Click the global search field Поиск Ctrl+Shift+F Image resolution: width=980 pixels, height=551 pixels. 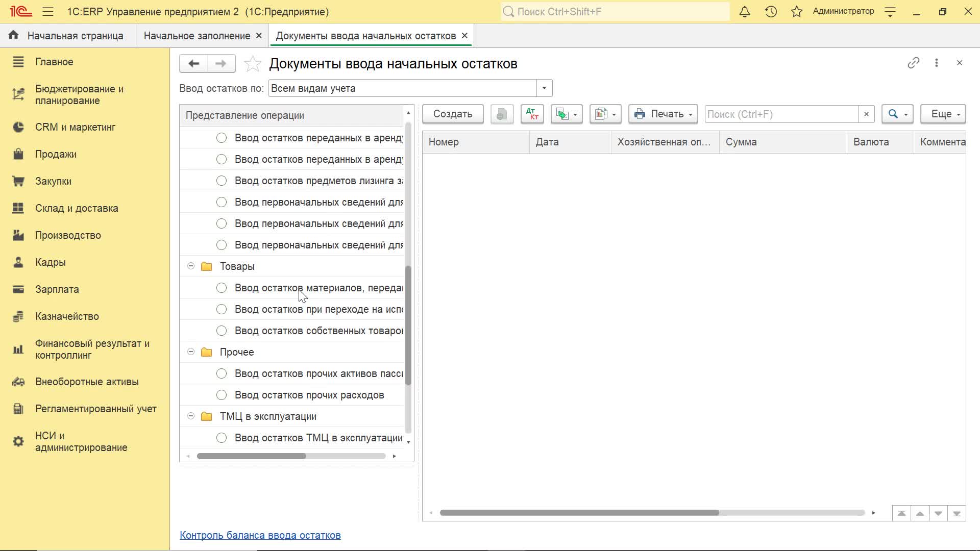click(615, 11)
